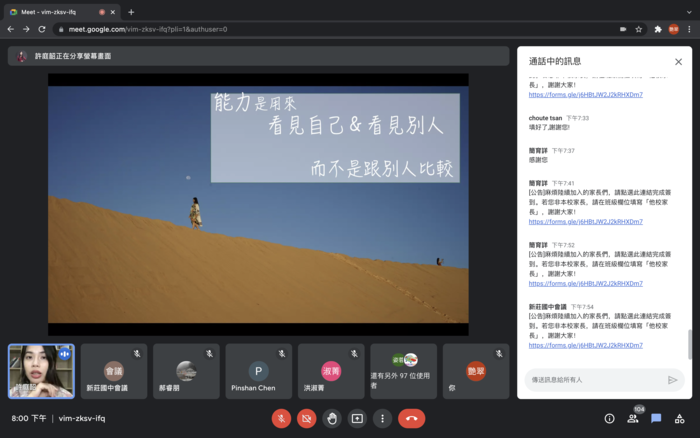
Task: Go back with the browser back arrow
Action: click(11, 29)
